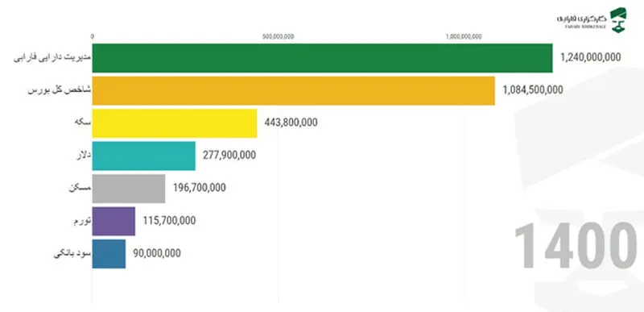
Task: Click the Farabi Brokerage logo icon
Action: 618,20
